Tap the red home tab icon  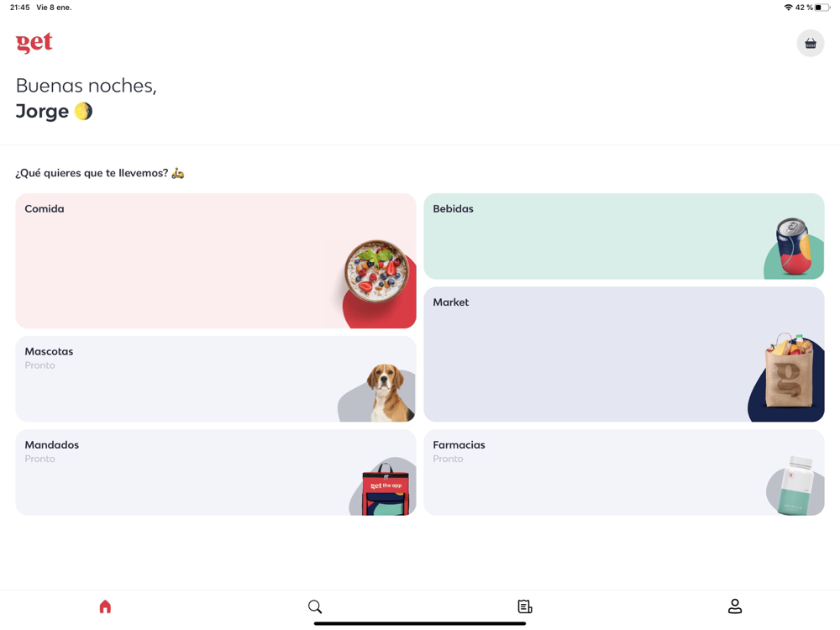coord(105,606)
